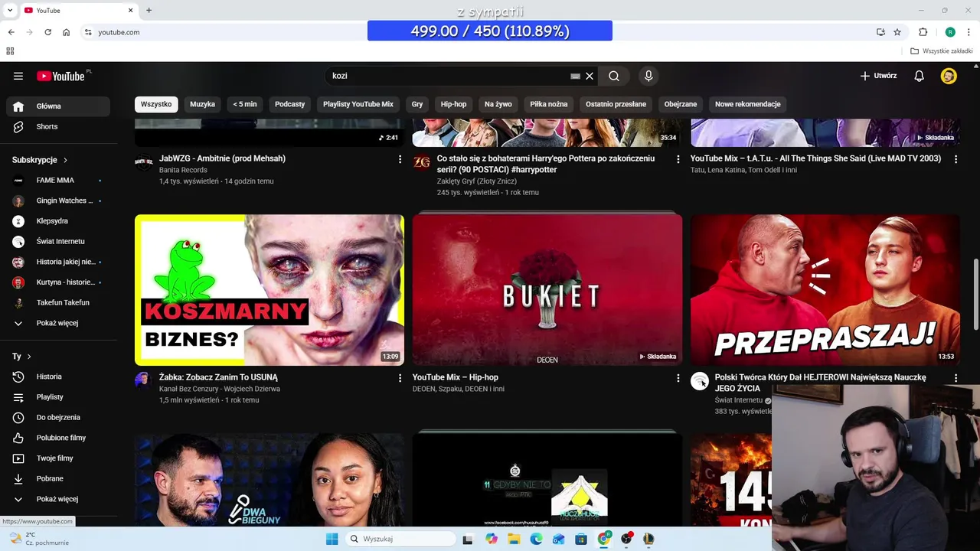Select the Główna home sidebar item
This screenshot has width=980, height=551.
(x=58, y=106)
